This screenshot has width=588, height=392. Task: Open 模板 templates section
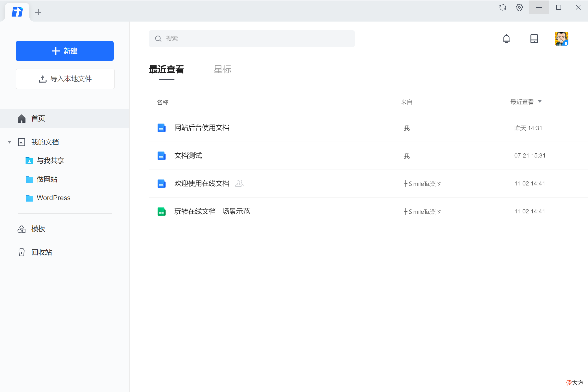tap(38, 229)
